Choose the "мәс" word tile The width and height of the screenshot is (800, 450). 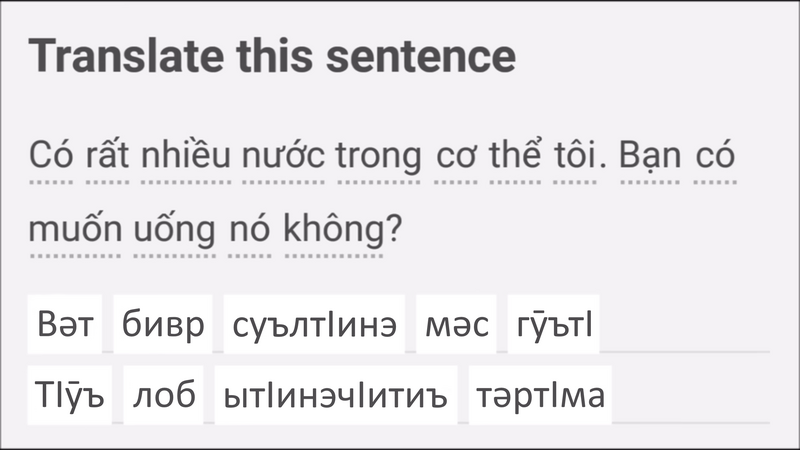pos(456,325)
